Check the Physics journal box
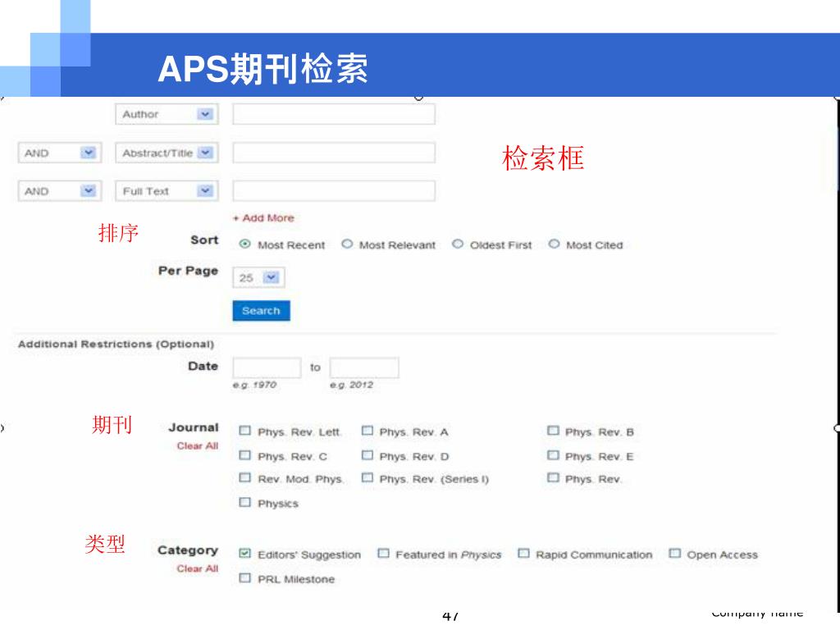 click(x=244, y=503)
